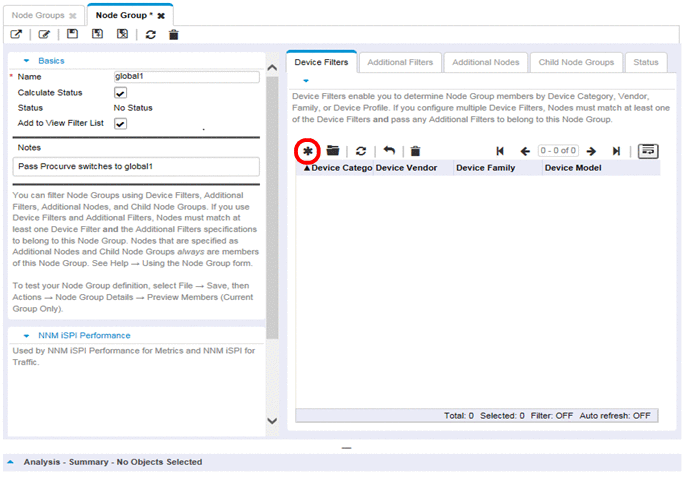Open the Child Node Groups tab
The image size is (685, 479).
click(575, 62)
